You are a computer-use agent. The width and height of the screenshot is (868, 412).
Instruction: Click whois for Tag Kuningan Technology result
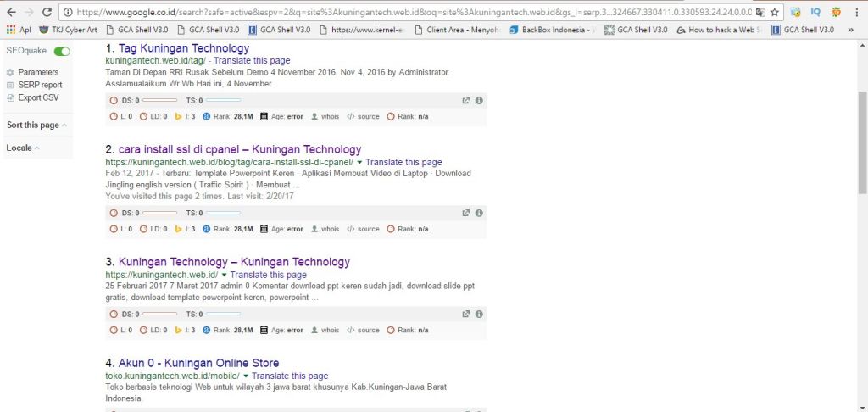click(325, 116)
